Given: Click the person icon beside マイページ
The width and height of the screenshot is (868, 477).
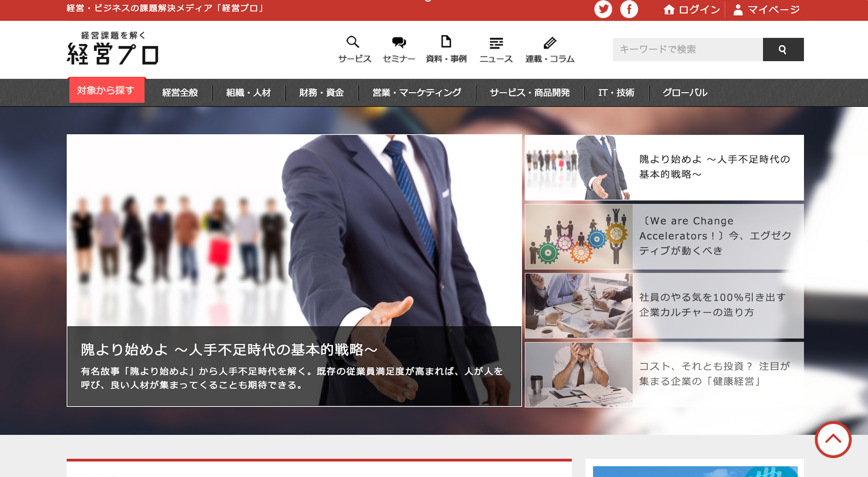Looking at the screenshot, I should click(738, 10).
